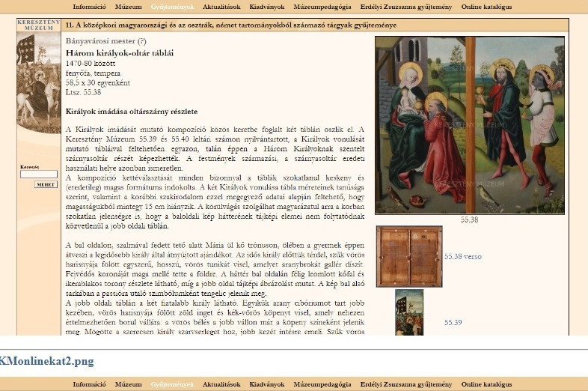Open the 55.38 verso thumbnail image
This screenshot has width=588, height=391.
click(x=409, y=255)
